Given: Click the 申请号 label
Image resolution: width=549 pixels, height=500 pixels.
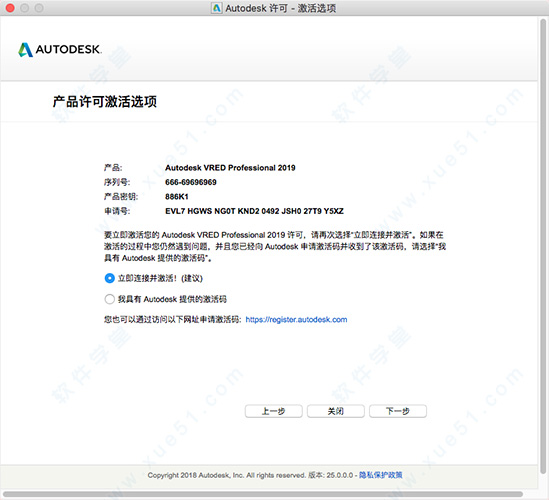Looking at the screenshot, I should [117, 211].
